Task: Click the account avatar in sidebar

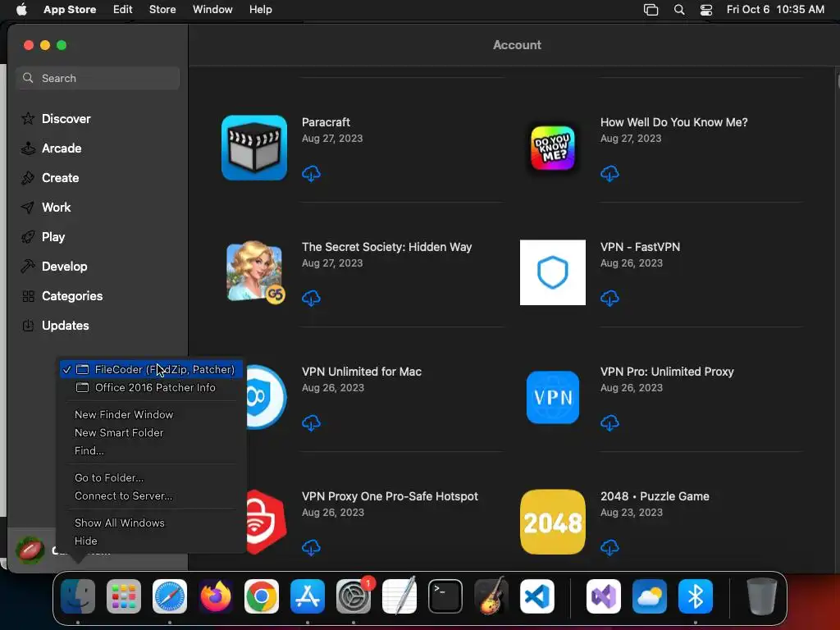Action: click(30, 550)
